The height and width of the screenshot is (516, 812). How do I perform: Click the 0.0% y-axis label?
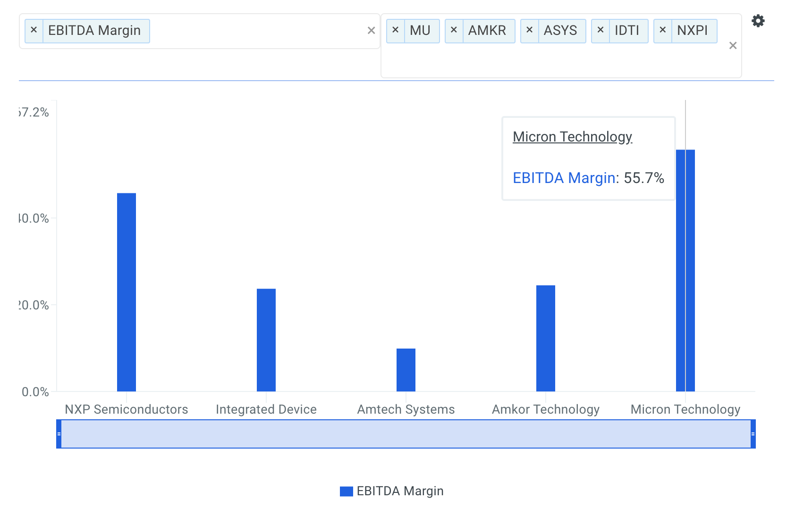35,392
